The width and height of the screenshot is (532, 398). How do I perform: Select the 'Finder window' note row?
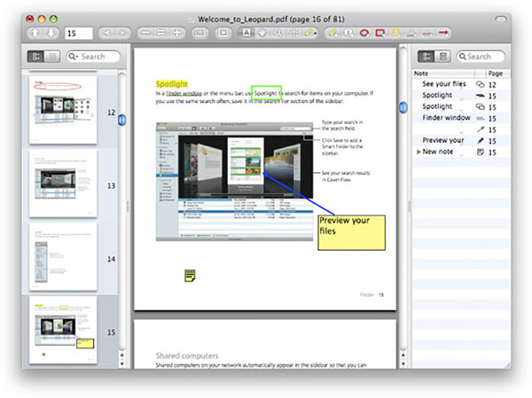(x=461, y=118)
